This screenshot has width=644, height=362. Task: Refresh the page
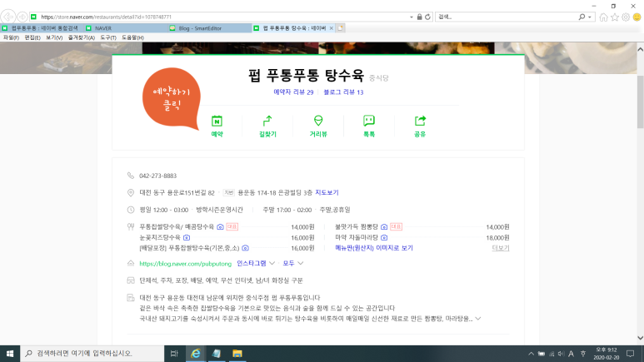tap(427, 17)
